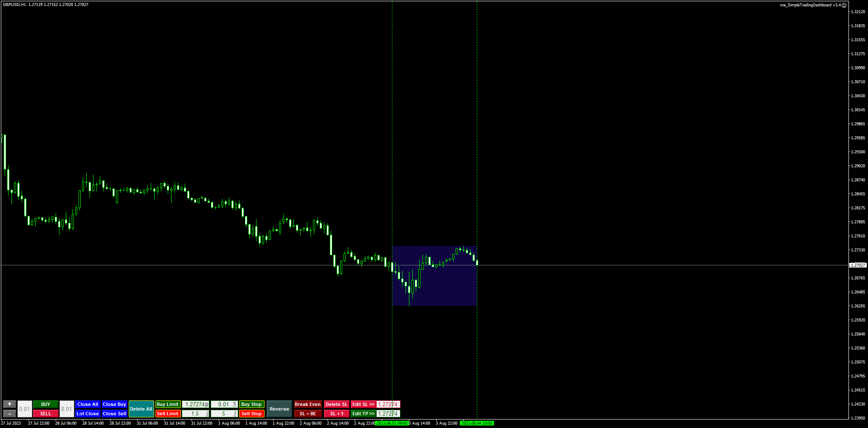This screenshot has height=428, width=868.
Task: Click the 1.29020 price scale label
Action: pyautogui.click(x=858, y=166)
